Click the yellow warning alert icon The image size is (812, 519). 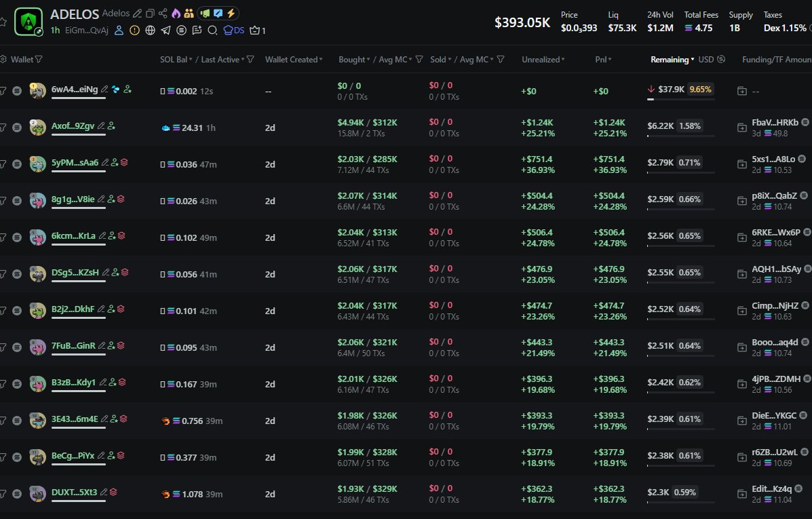point(134,30)
